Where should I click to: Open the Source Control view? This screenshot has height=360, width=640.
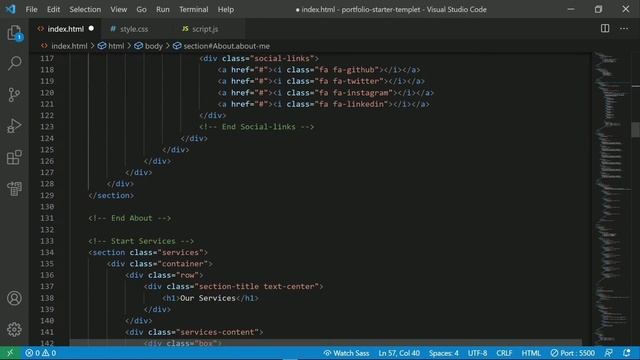[14, 95]
